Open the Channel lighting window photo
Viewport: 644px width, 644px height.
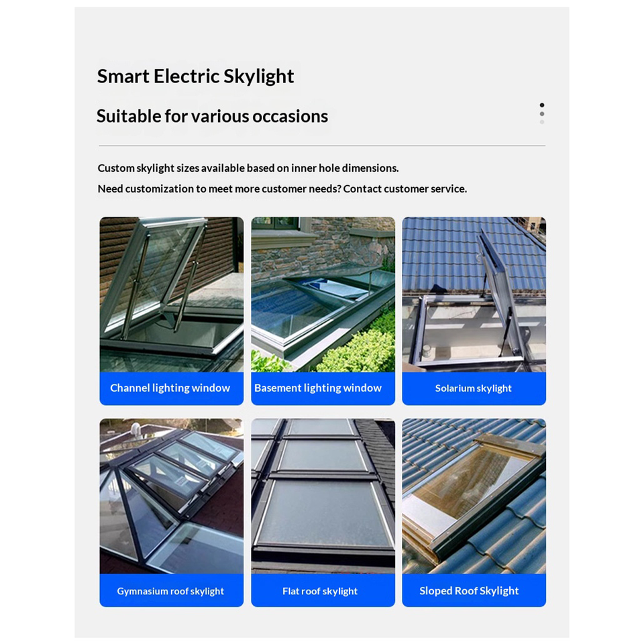(x=171, y=294)
